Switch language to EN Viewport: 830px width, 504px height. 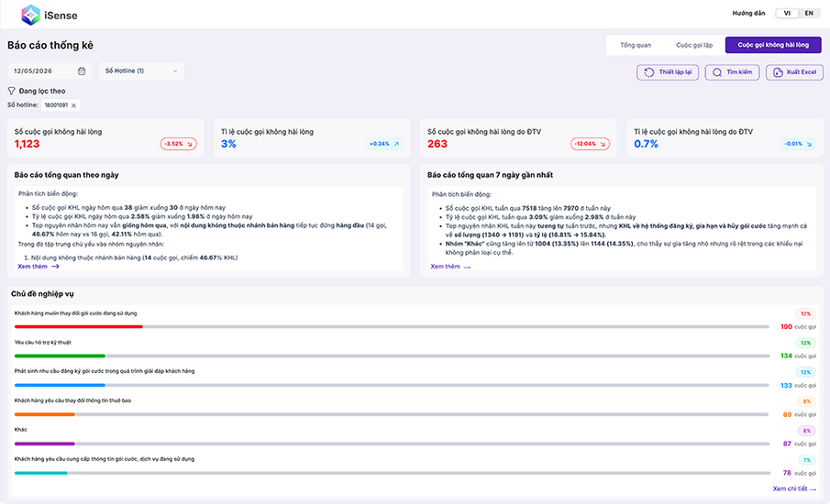tap(809, 13)
